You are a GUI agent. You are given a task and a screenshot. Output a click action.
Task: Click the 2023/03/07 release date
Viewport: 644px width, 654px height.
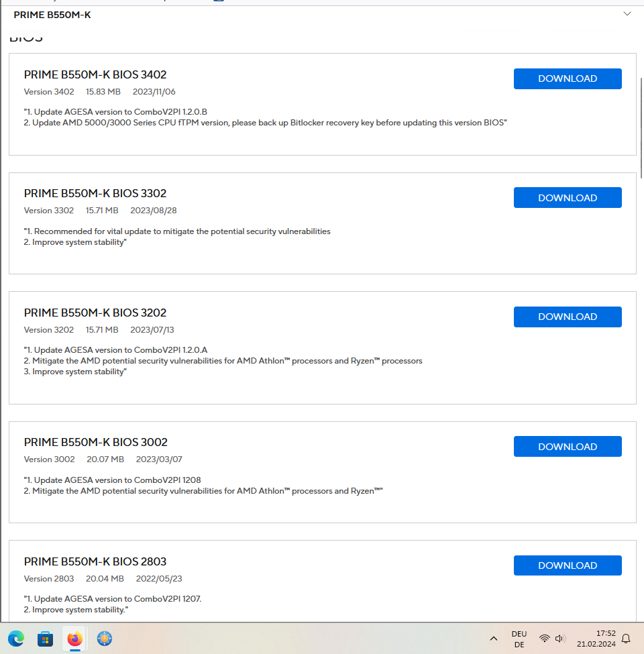click(x=159, y=459)
